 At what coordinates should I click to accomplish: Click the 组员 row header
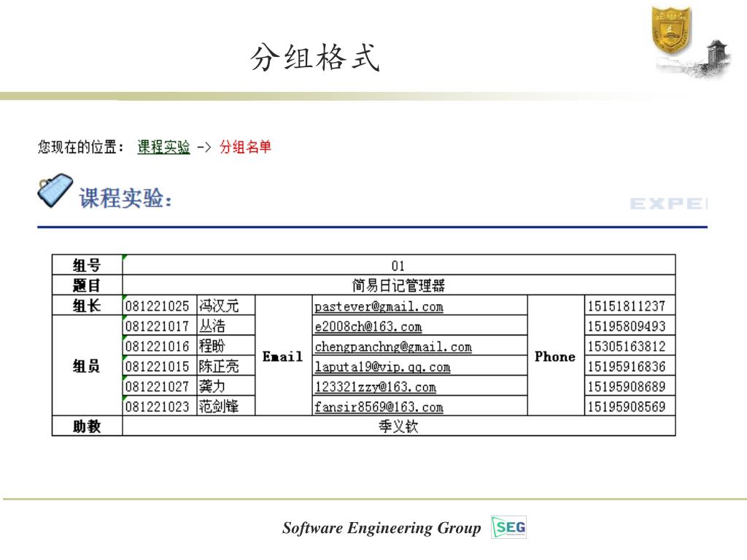(87, 366)
